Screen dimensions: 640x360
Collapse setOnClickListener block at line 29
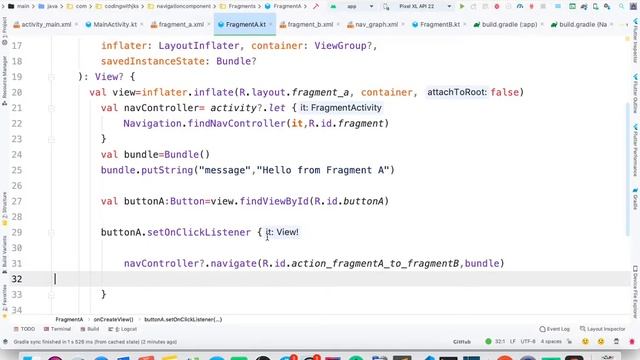point(51,233)
